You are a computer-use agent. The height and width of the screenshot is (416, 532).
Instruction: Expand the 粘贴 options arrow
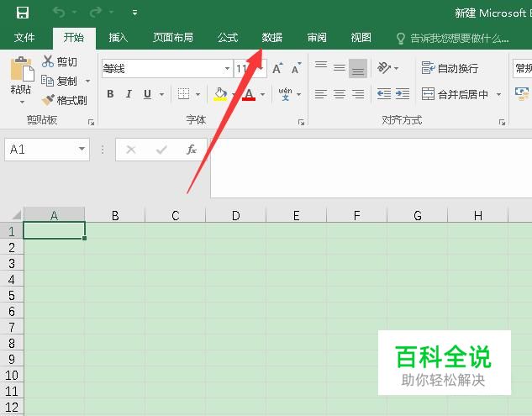click(x=22, y=103)
